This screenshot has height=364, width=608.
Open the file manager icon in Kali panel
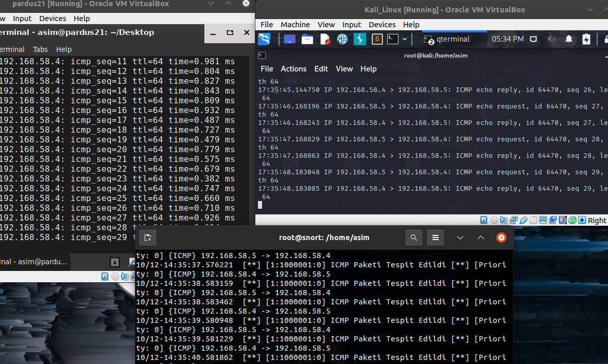[307, 39]
